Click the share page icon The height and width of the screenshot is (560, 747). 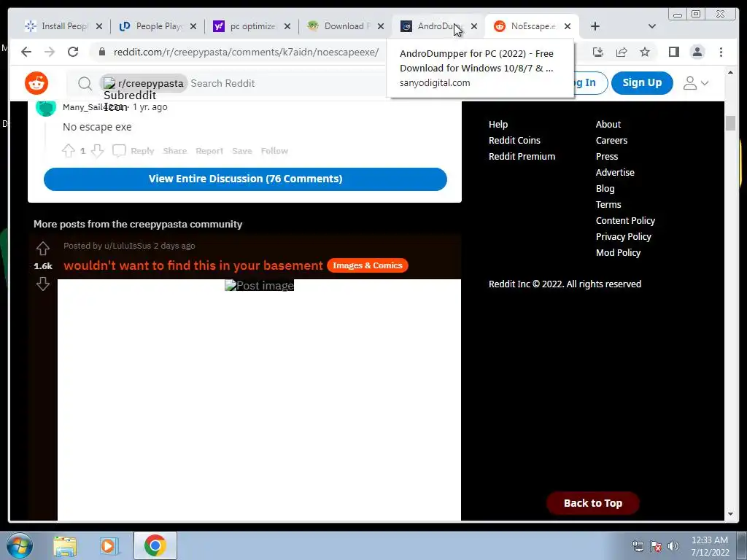tap(622, 52)
